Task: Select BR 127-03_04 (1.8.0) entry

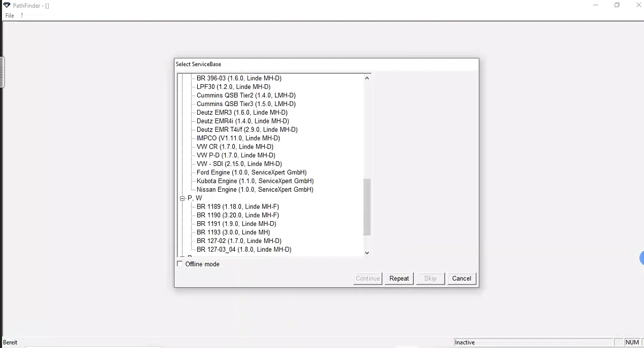Action: tap(244, 250)
